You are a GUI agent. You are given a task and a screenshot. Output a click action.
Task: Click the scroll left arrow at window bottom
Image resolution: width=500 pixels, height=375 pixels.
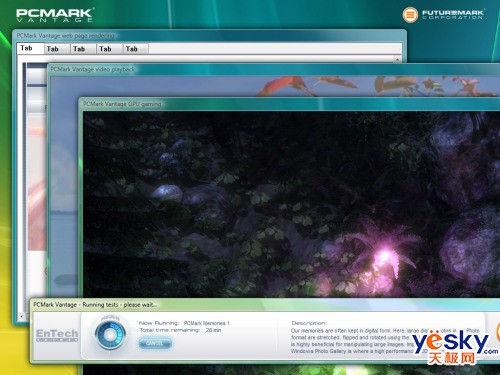[22, 316]
